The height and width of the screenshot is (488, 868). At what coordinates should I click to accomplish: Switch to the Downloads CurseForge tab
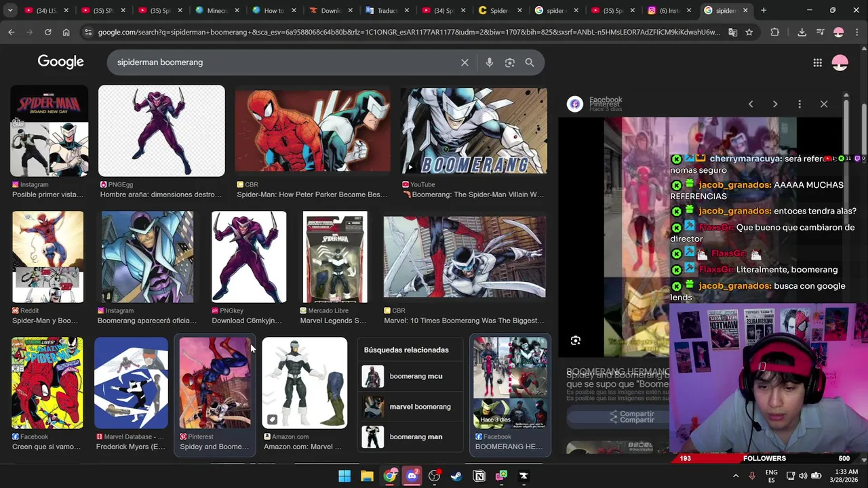(331, 10)
